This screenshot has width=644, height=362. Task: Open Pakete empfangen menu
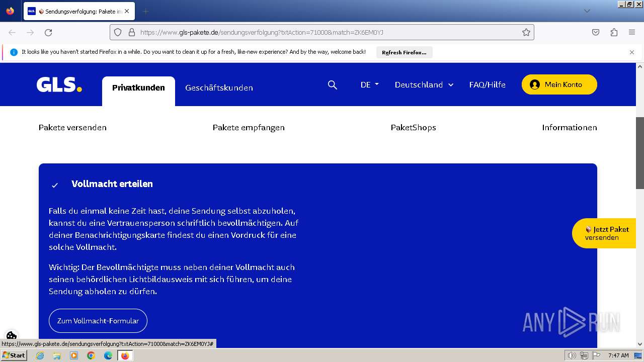pyautogui.click(x=249, y=128)
